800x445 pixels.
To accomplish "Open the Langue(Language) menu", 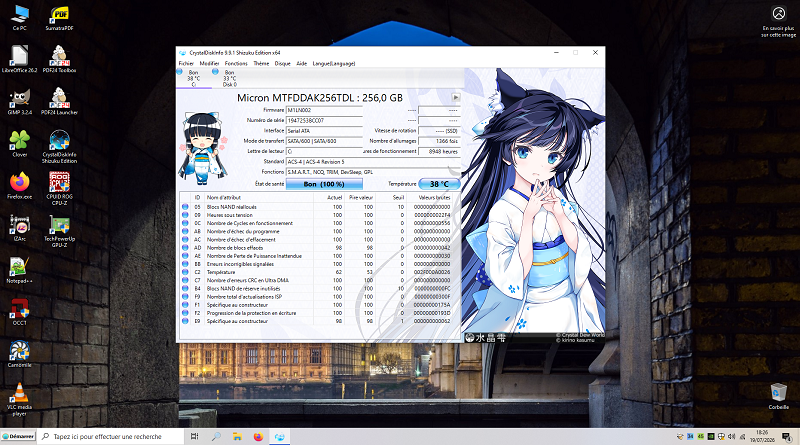I will tap(334, 63).
